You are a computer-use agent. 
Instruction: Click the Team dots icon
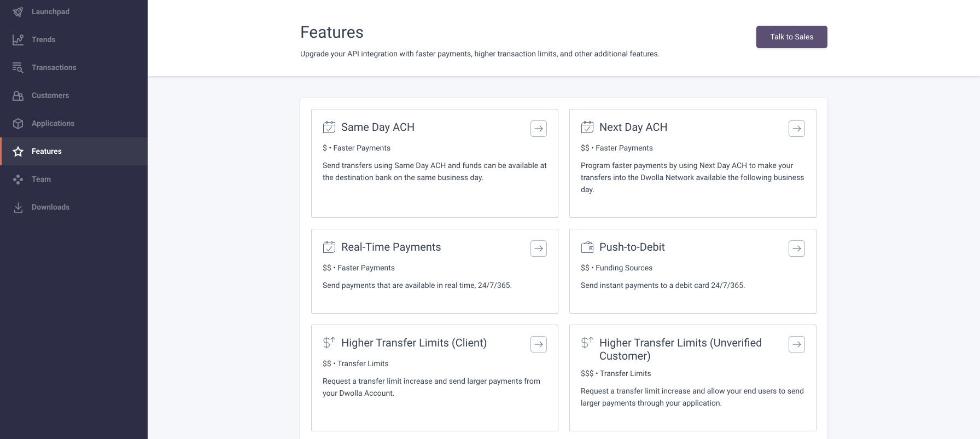18,179
